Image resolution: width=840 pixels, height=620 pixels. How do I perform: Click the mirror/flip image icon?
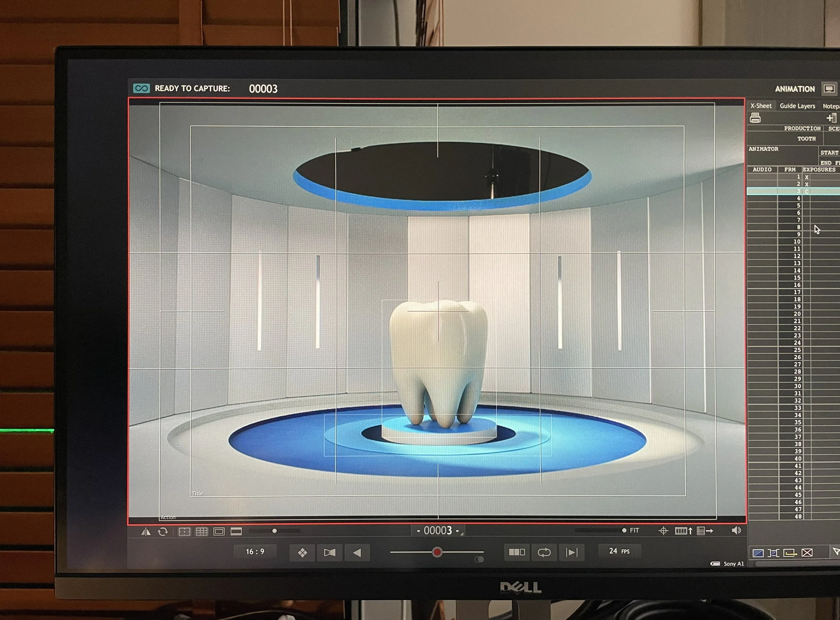tap(145, 531)
